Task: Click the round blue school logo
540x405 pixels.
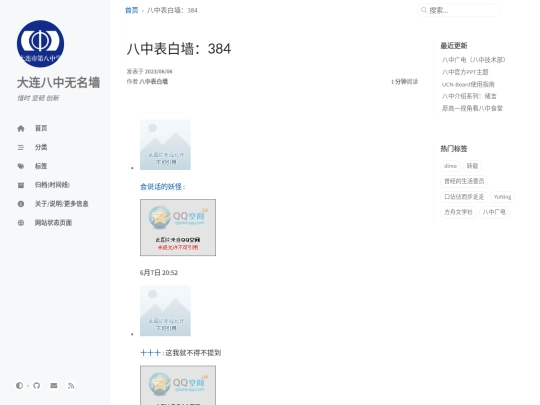Action: point(40,44)
